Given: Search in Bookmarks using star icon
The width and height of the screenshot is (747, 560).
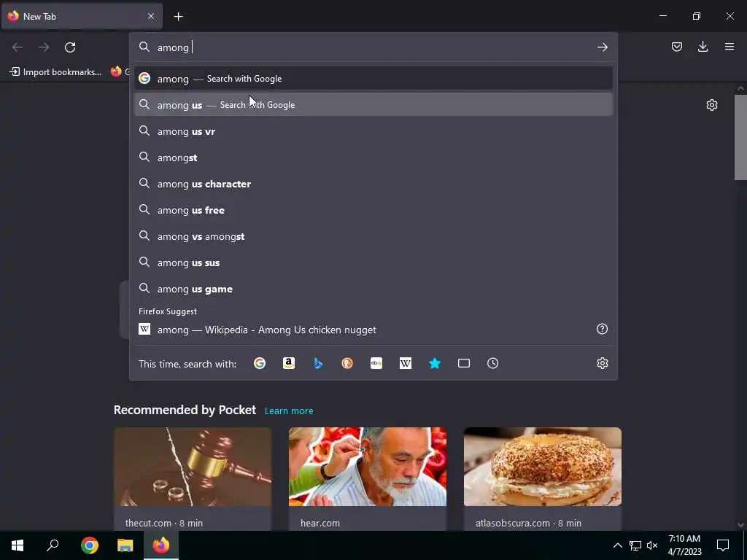Looking at the screenshot, I should pos(435,363).
